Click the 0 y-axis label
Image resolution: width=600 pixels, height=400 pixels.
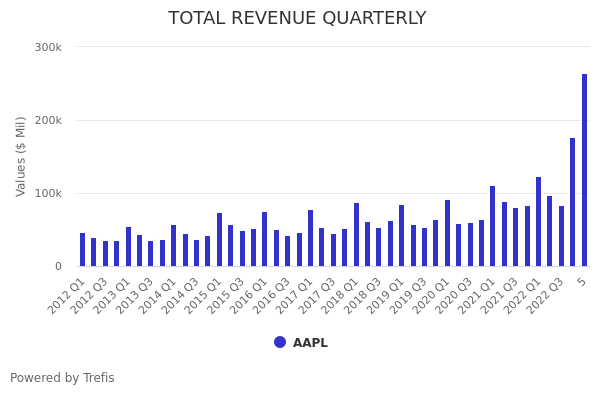[58, 266]
